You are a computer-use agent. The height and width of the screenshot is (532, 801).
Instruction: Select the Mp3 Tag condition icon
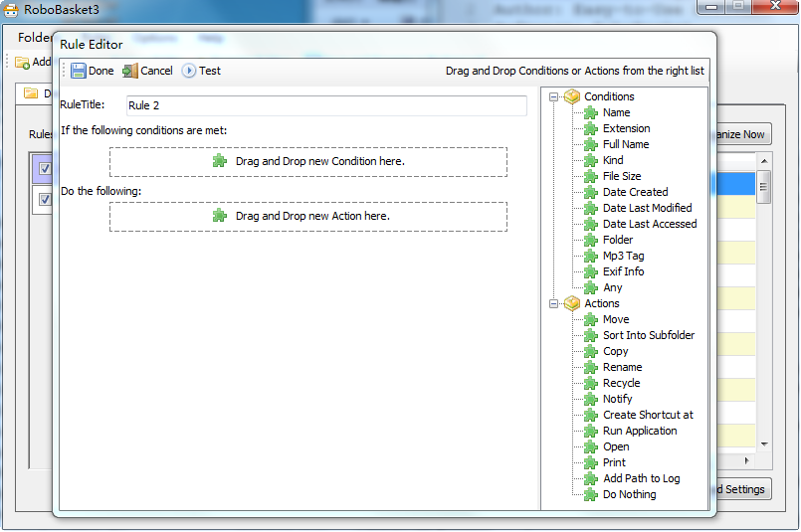[x=591, y=256]
